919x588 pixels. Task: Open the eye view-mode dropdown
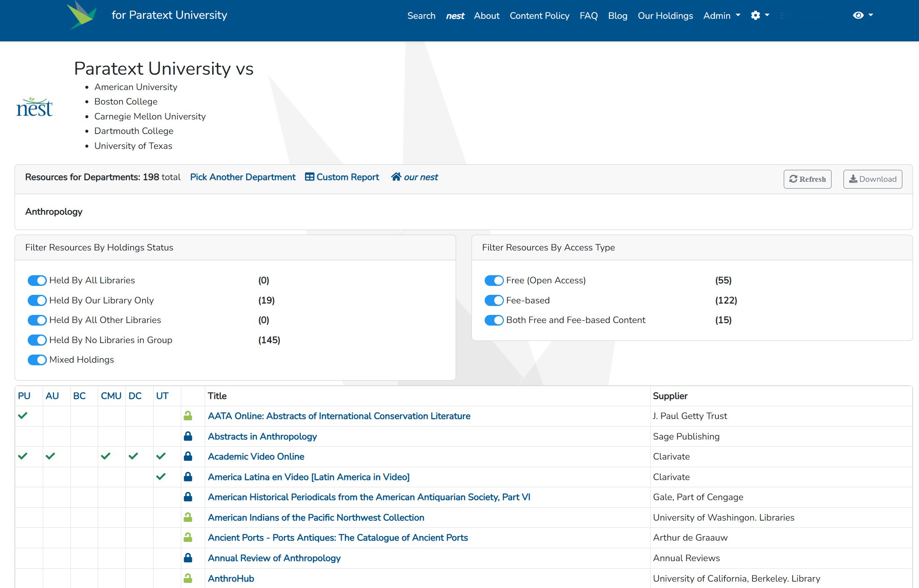point(863,15)
